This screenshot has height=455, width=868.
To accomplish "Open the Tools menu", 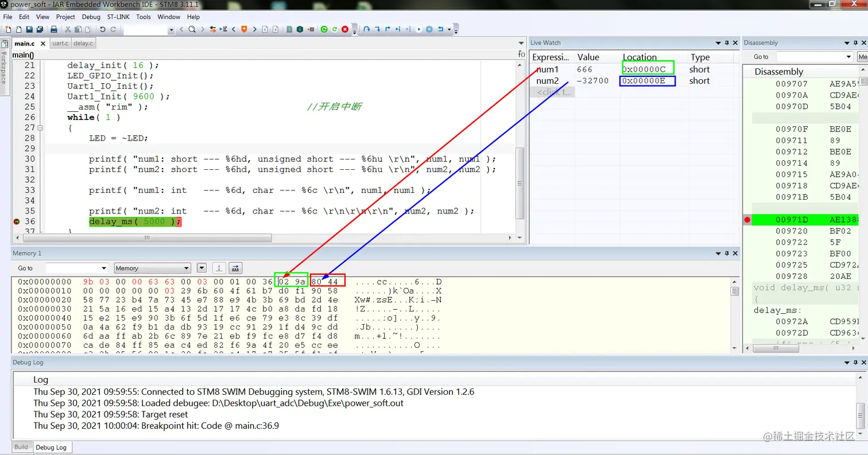I will pos(144,17).
